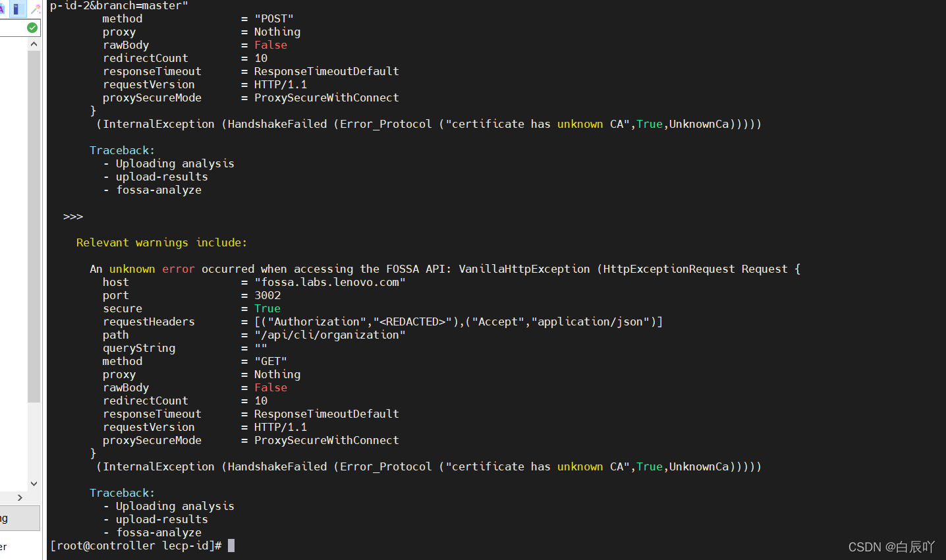Click the 'path' field label
The image size is (946, 560).
(116, 335)
